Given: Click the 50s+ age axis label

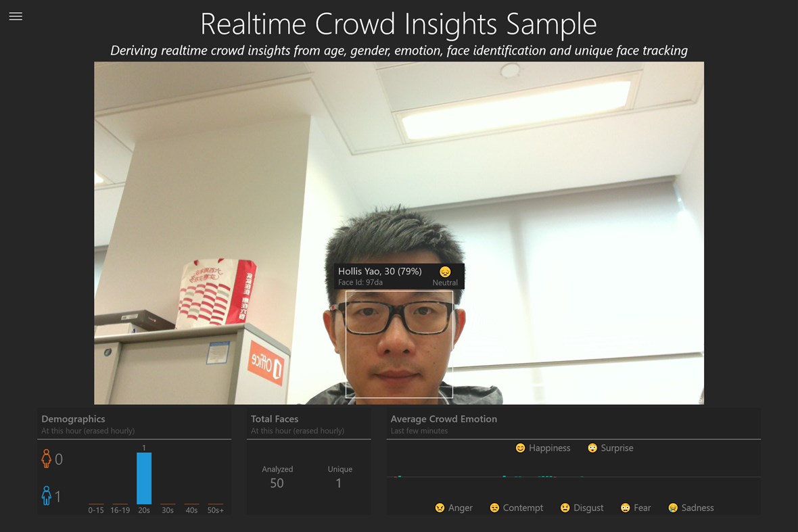Looking at the screenshot, I should pyautogui.click(x=216, y=510).
